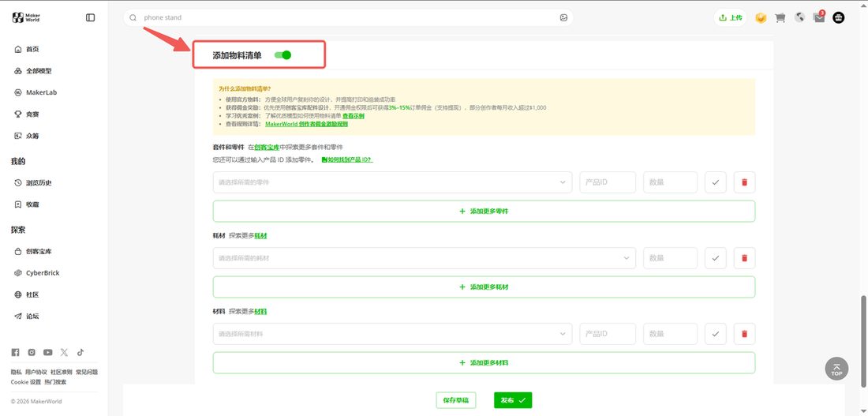Disable the 添加物料清单 toggle switch
The width and height of the screenshot is (868, 416).
point(282,54)
